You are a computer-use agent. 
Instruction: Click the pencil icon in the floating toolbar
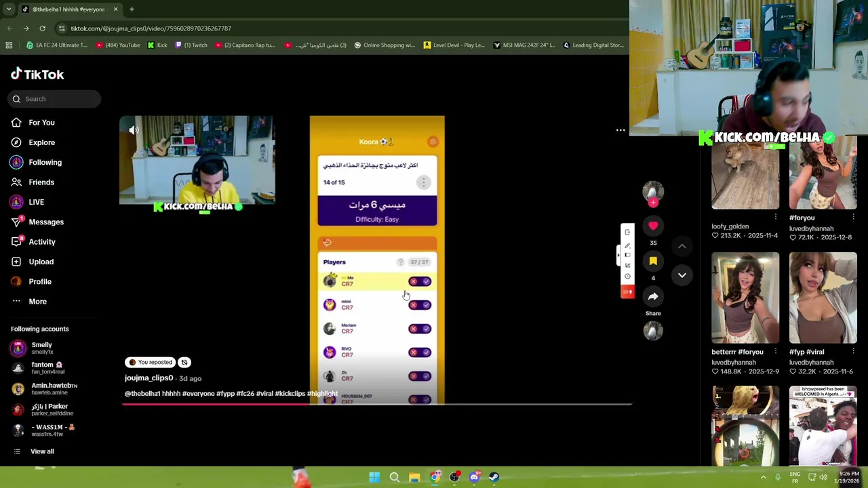(x=627, y=246)
